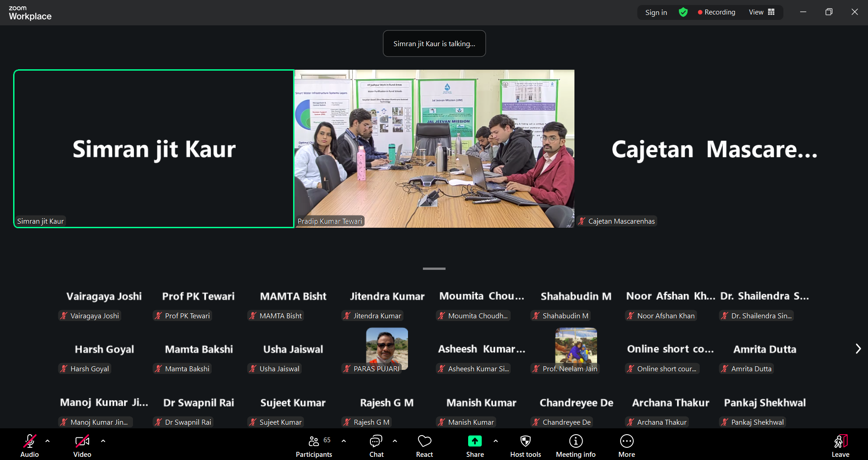This screenshot has width=868, height=460.
Task: Go to next page of participants
Action: tap(858, 349)
